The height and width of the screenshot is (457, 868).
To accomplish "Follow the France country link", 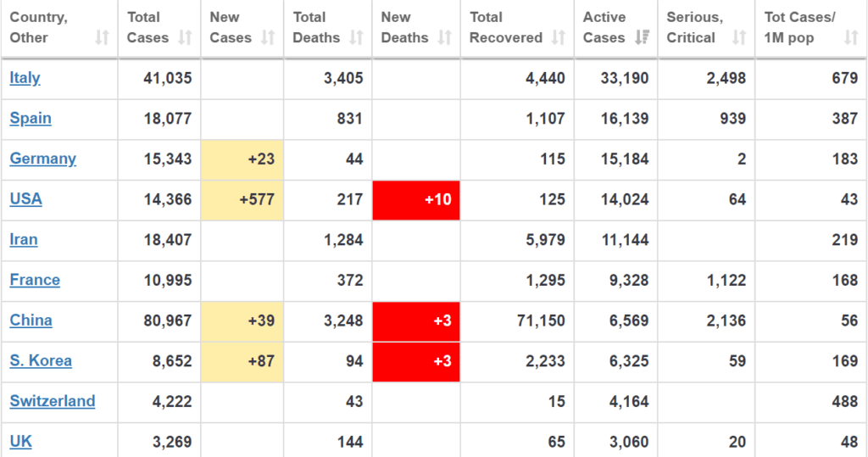I will coord(35,281).
